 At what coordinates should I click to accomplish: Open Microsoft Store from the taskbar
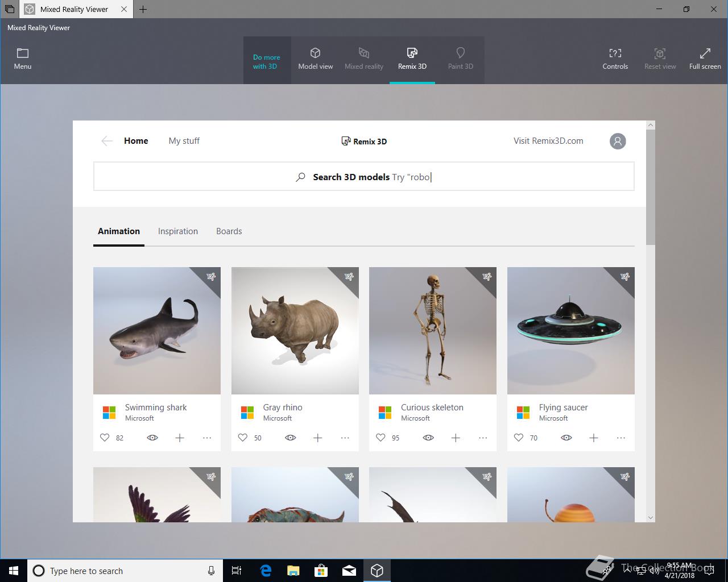click(x=321, y=571)
